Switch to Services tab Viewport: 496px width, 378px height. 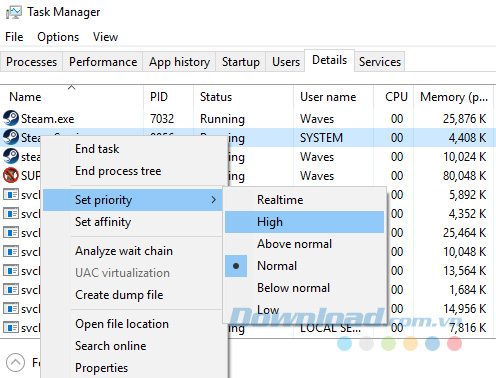click(380, 62)
